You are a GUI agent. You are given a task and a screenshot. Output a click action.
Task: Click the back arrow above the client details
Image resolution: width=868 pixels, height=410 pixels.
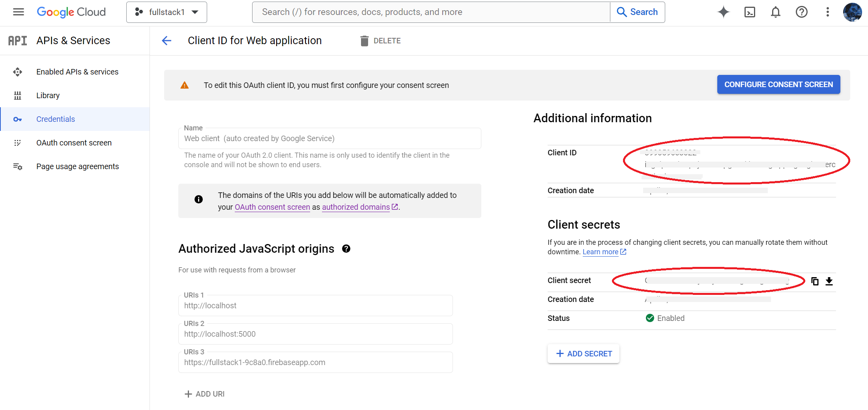[x=166, y=41]
